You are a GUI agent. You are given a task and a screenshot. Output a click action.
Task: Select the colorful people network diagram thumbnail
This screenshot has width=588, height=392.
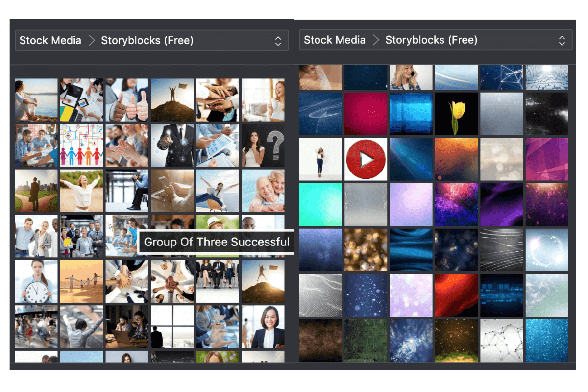click(x=81, y=145)
